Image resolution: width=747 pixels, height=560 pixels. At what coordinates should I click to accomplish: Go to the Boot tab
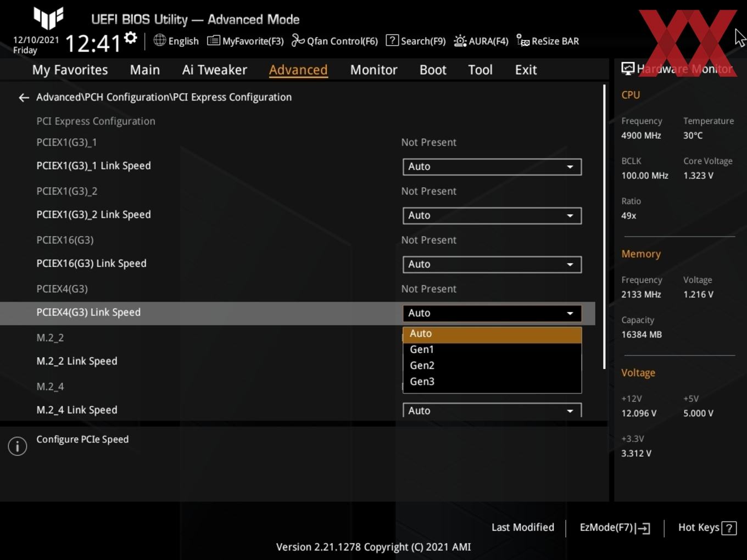click(x=433, y=70)
